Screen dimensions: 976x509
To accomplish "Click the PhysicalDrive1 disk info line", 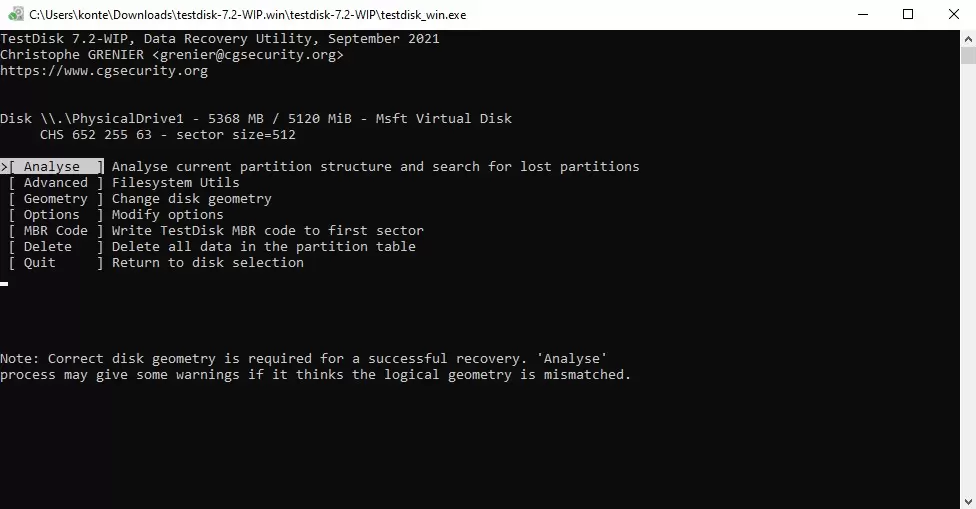I will tap(256, 119).
